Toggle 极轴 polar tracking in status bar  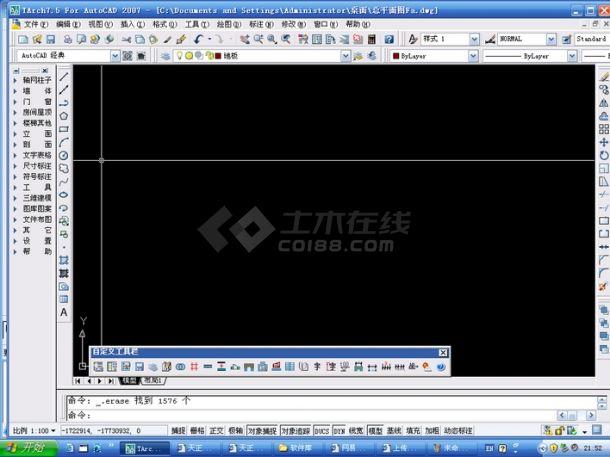236,431
